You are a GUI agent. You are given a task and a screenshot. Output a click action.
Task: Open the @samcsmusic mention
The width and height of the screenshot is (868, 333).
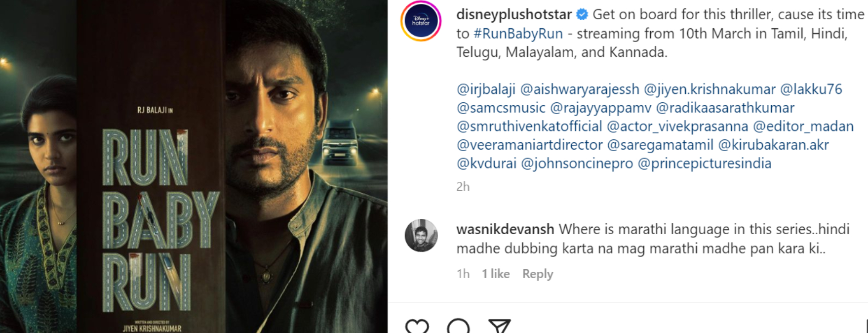pos(501,108)
